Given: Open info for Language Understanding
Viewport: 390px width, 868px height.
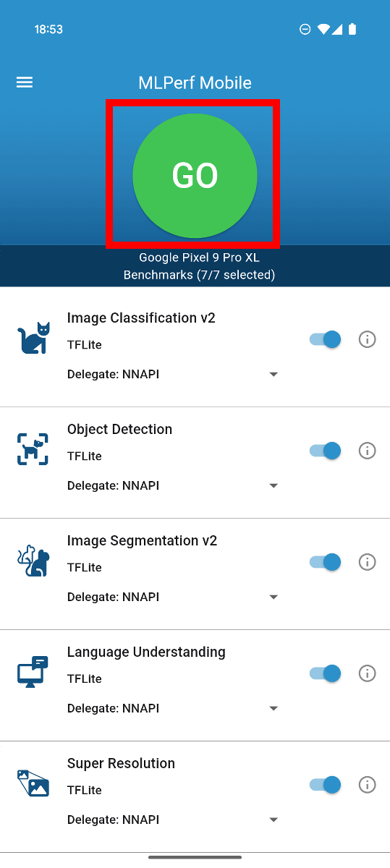Looking at the screenshot, I should point(368,673).
